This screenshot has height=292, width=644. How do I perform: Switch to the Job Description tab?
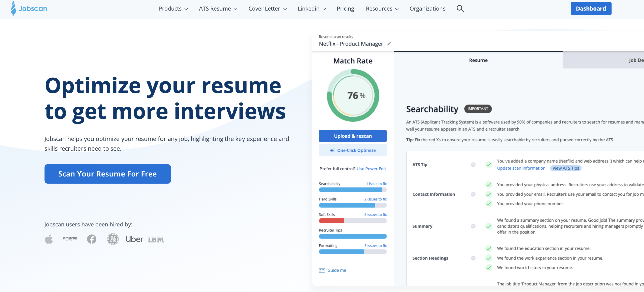tap(634, 60)
